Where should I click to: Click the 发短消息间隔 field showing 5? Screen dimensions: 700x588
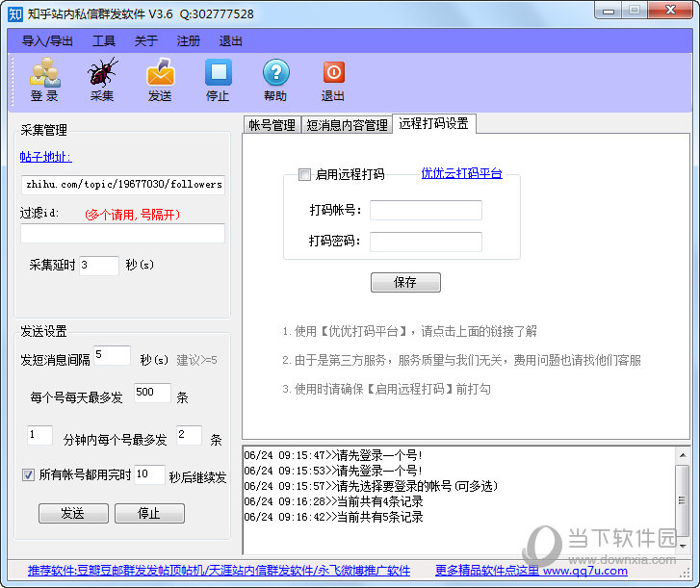click(112, 355)
